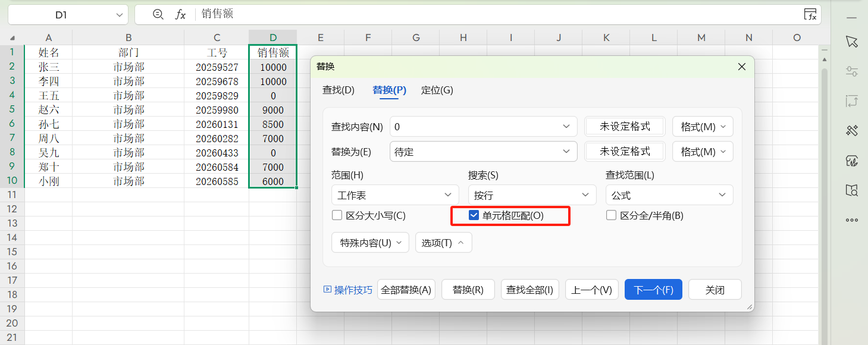Click the magic wand icon in right sidebar
This screenshot has width=868, height=345.
pyautogui.click(x=852, y=130)
